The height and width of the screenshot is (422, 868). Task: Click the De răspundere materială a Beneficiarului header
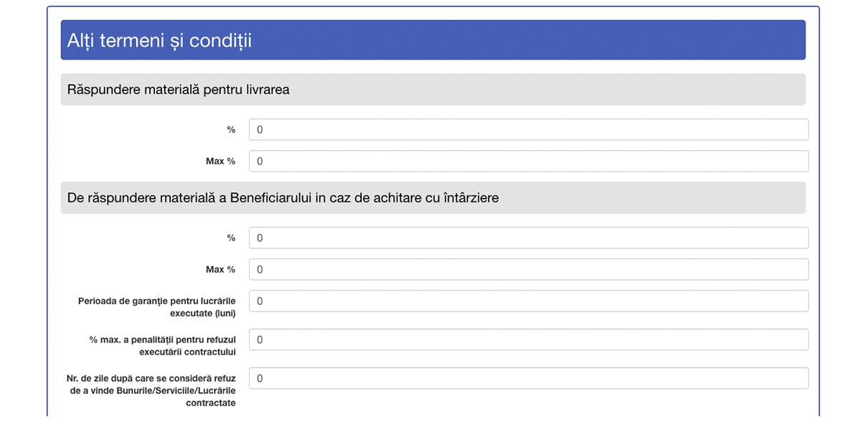(x=433, y=198)
